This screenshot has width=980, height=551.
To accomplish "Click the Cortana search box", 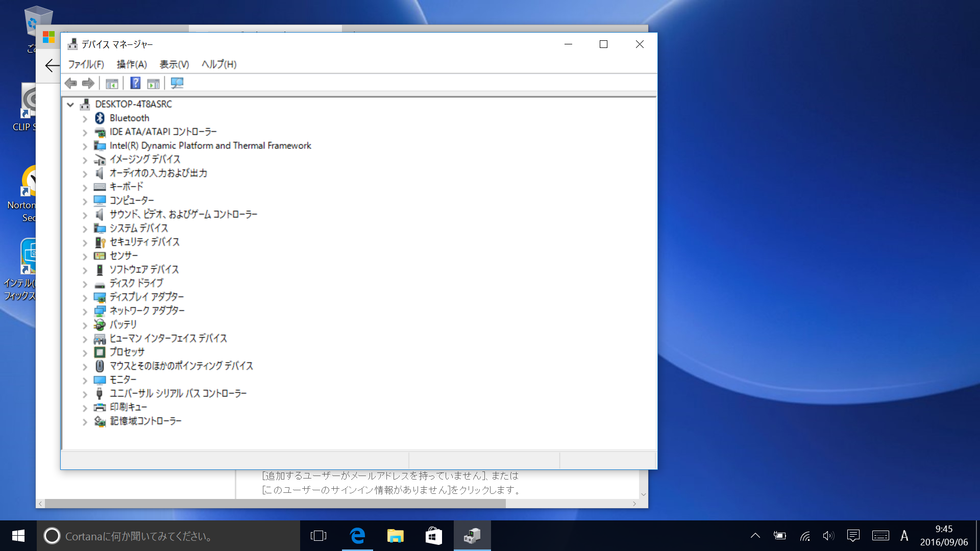I will point(168,536).
